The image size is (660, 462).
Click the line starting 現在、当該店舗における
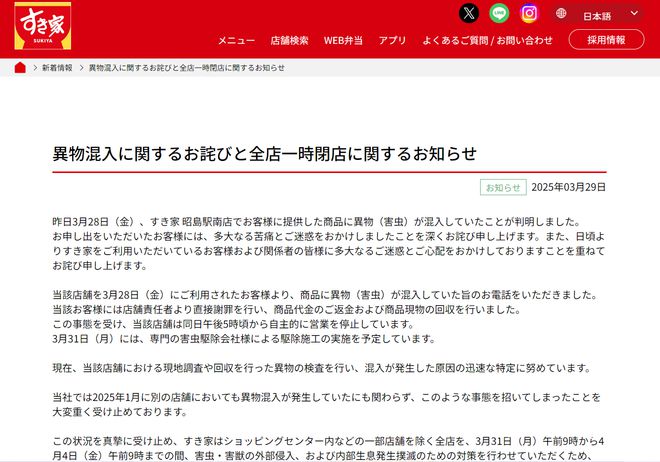tap(322, 368)
